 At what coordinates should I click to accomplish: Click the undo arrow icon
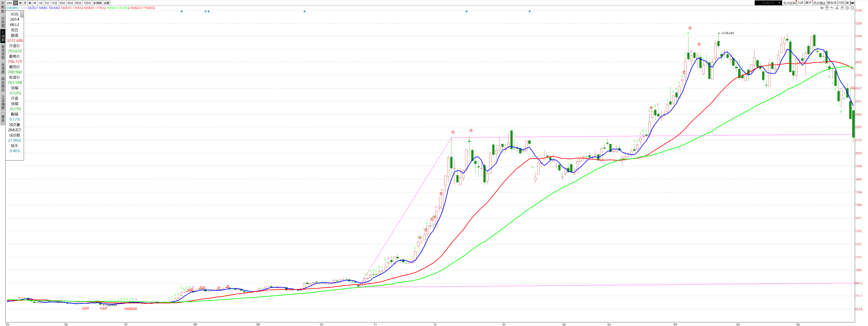832,8
